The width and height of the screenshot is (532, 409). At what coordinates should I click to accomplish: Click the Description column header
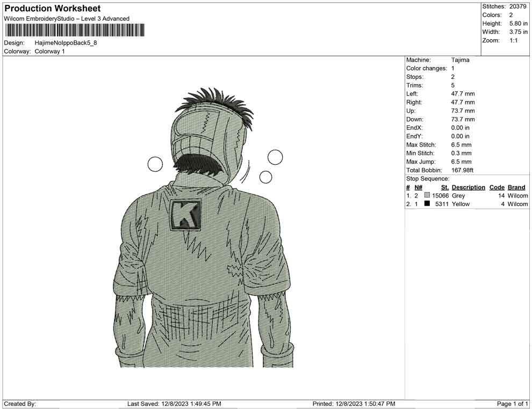(x=468, y=187)
